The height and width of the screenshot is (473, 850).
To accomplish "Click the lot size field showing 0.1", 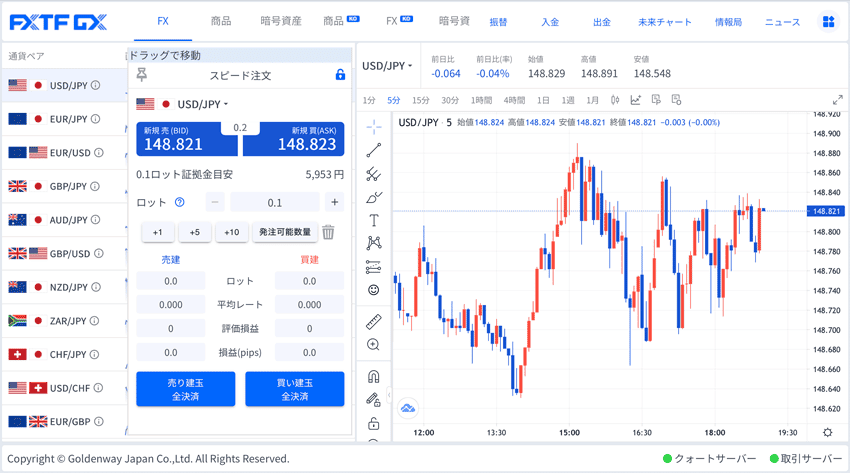I will (x=274, y=202).
